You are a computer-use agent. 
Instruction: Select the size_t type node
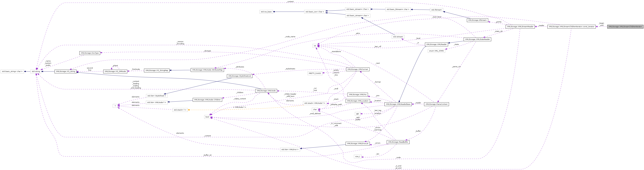click(x=358, y=157)
